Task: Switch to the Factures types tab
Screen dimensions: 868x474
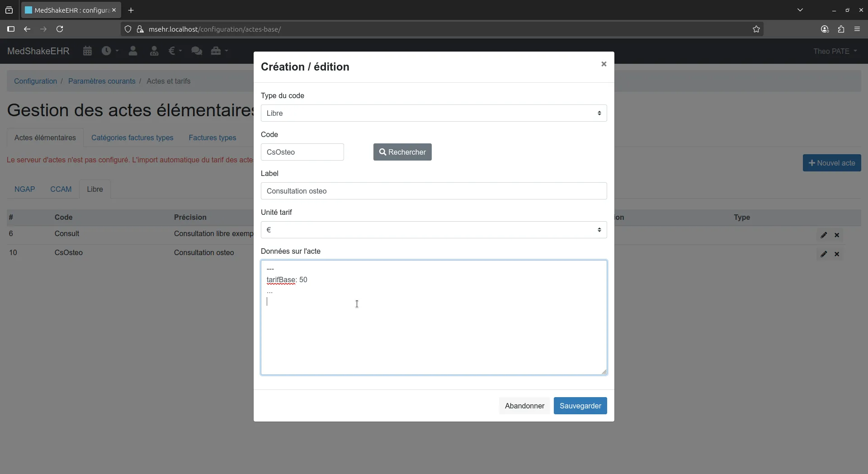Action: click(x=212, y=138)
